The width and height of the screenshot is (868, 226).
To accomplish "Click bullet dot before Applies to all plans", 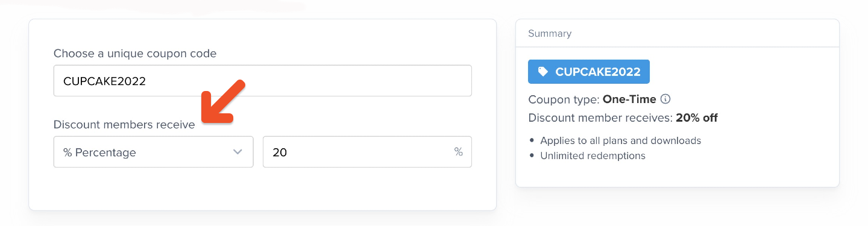I will point(532,140).
